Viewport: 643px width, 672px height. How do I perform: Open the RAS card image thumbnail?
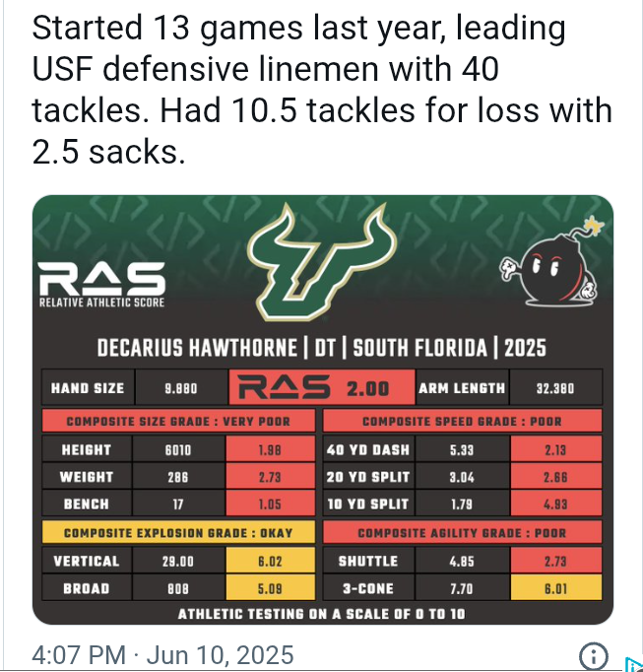click(x=323, y=409)
